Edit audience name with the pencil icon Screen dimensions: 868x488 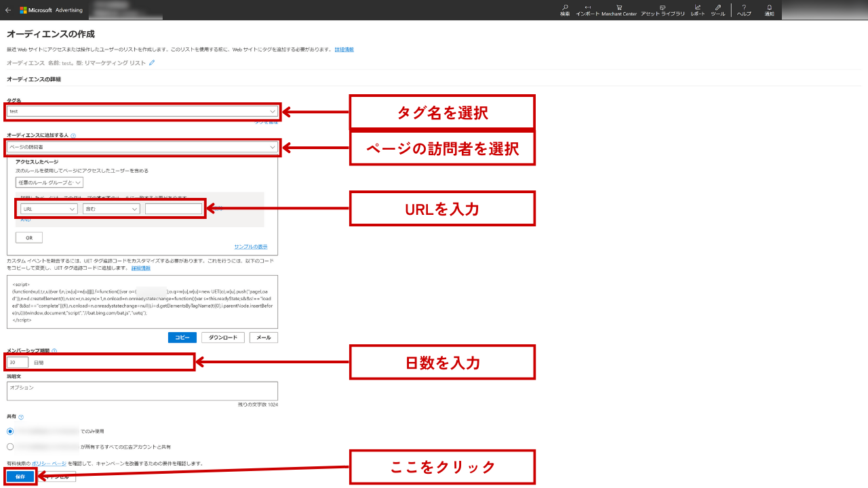tap(152, 62)
